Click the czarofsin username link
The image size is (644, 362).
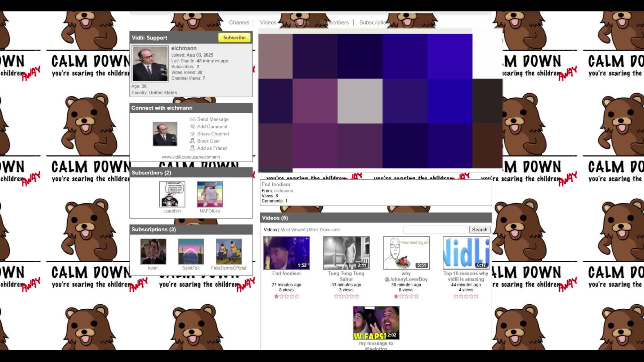click(x=172, y=211)
